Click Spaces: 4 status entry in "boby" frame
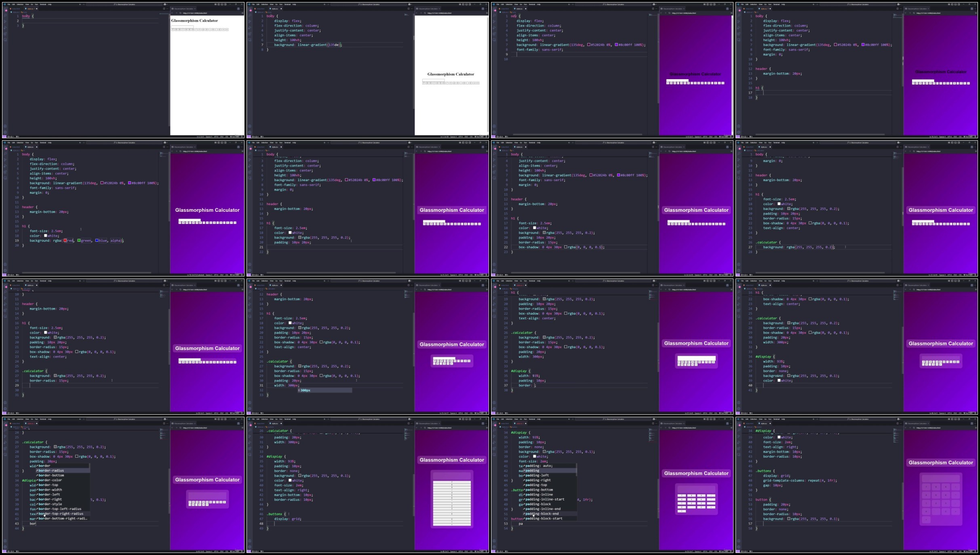This screenshot has width=980, height=555. click(x=209, y=137)
